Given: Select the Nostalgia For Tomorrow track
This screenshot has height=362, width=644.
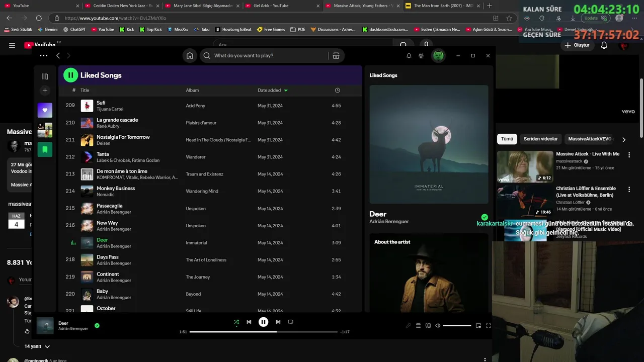Looking at the screenshot, I should pyautogui.click(x=210, y=140).
